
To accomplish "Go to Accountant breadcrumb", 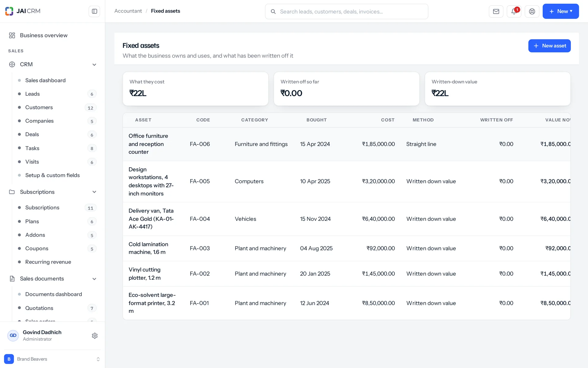I will coord(128,11).
